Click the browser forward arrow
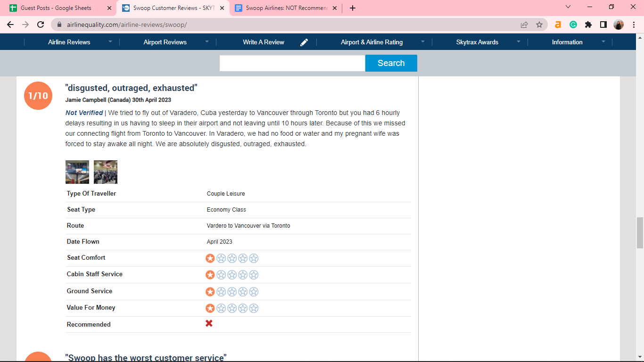 click(25, 25)
